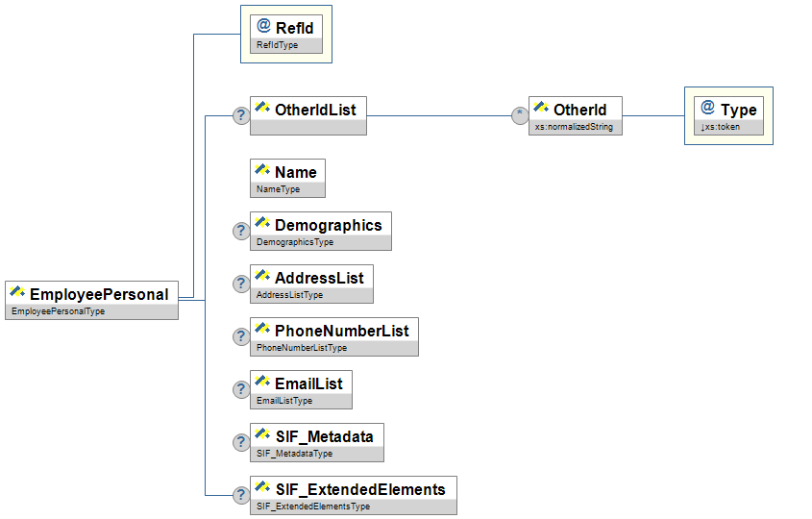This screenshot has width=812, height=519.
Task: Click the @ attribute icon of RefId
Action: pyautogui.click(x=263, y=27)
